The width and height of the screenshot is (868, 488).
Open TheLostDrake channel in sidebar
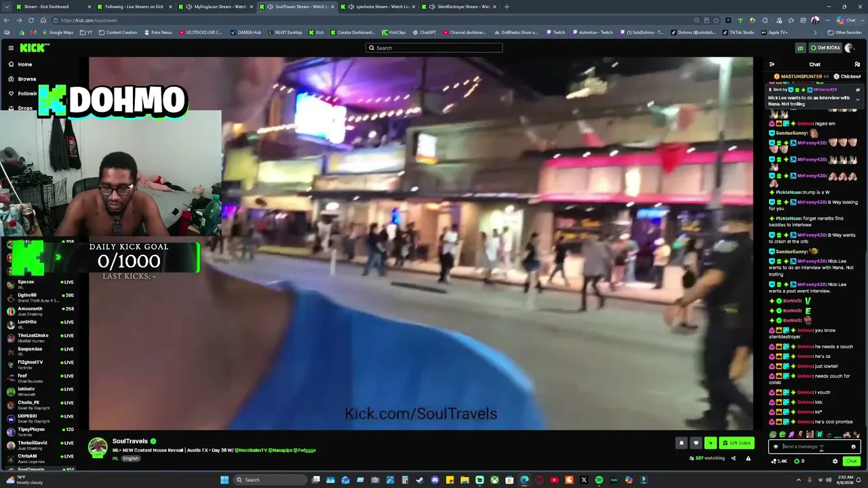pos(42,338)
